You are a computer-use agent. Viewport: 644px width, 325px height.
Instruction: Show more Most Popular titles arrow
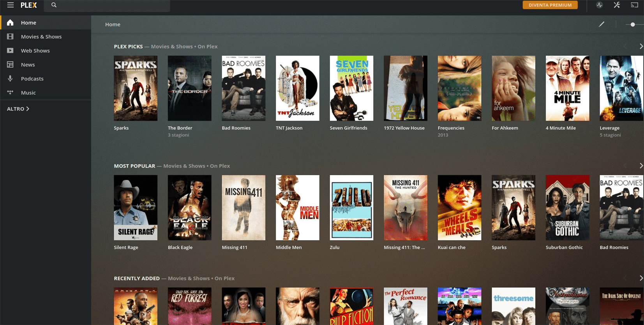(x=641, y=166)
